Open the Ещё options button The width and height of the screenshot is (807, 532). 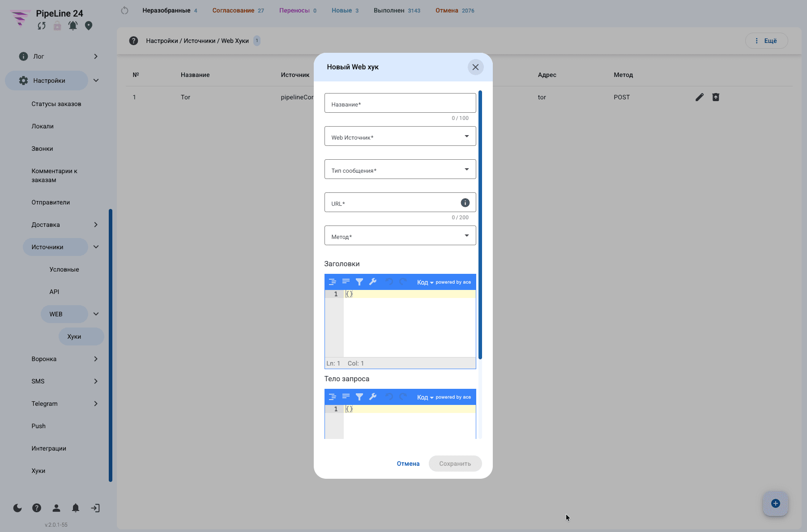(766, 41)
